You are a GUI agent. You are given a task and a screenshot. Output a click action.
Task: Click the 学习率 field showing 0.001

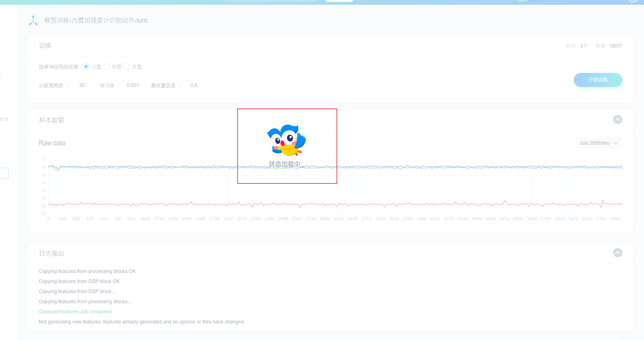(x=133, y=85)
